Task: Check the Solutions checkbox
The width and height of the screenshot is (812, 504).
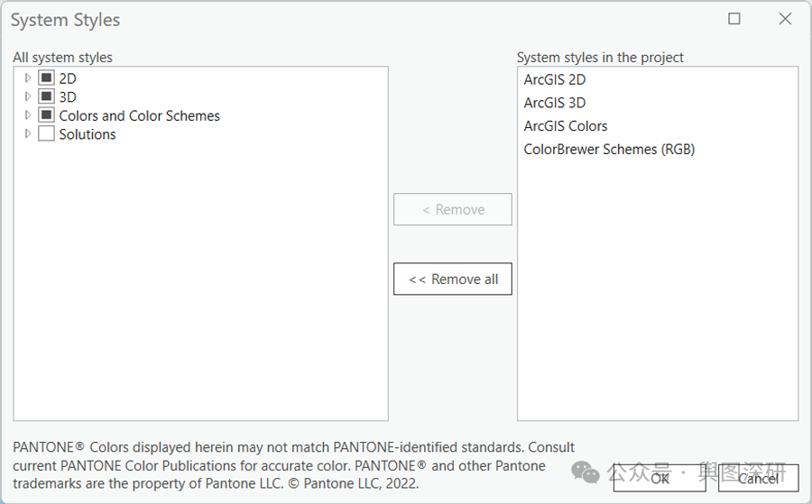Action: 46,134
